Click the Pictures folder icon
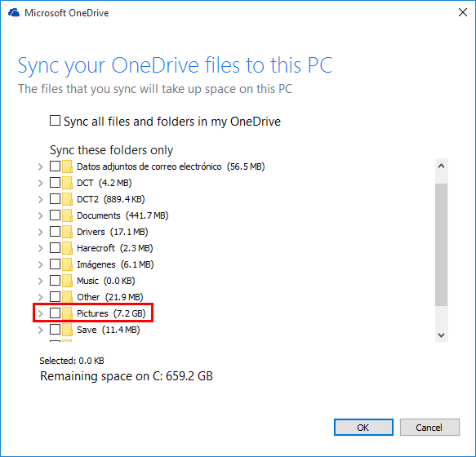This screenshot has height=457, width=476. point(67,313)
